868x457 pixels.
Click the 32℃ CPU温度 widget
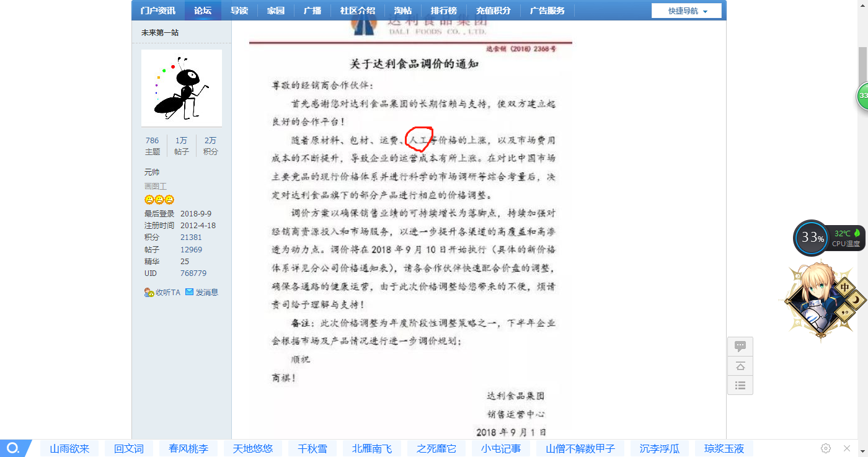tap(846, 238)
